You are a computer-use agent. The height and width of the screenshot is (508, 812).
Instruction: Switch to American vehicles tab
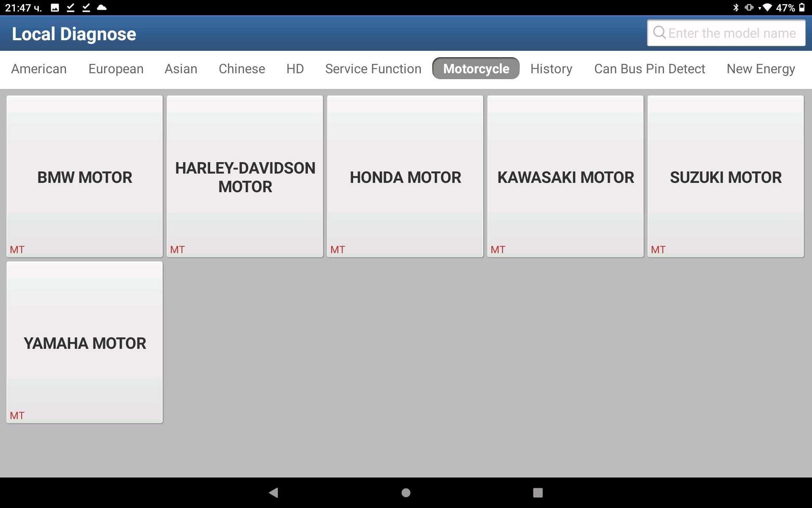39,69
